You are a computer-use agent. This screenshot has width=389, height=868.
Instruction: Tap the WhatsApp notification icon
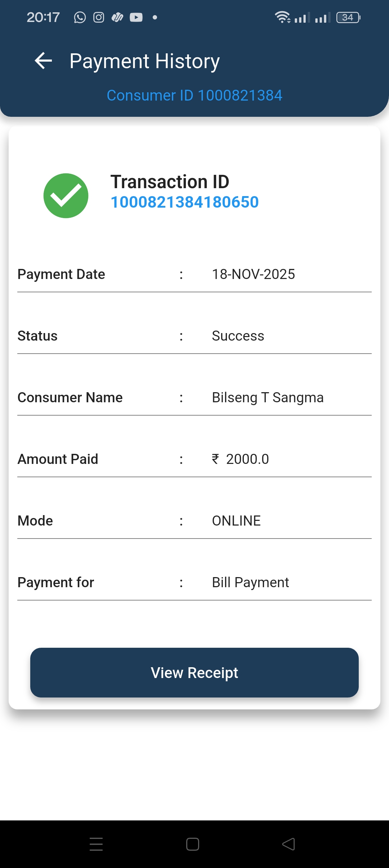click(80, 17)
